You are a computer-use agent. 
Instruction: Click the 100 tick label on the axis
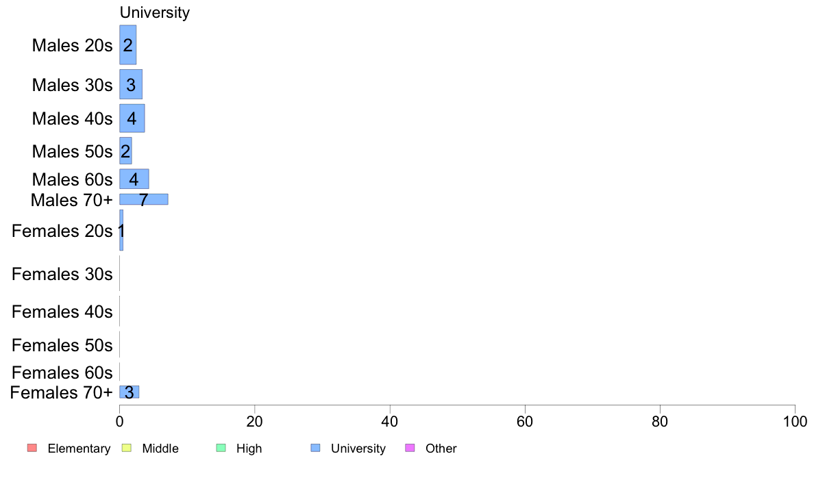795,421
